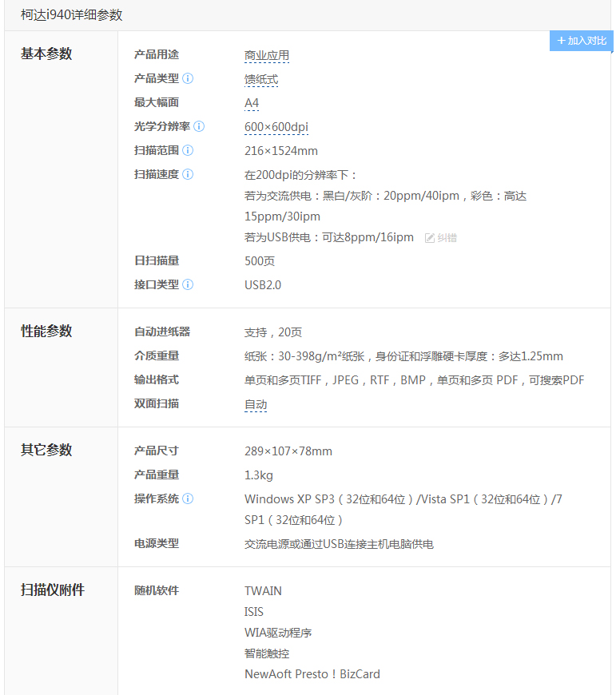This screenshot has width=616, height=695.
Task: Click the 产品重量 label
Action: (157, 475)
